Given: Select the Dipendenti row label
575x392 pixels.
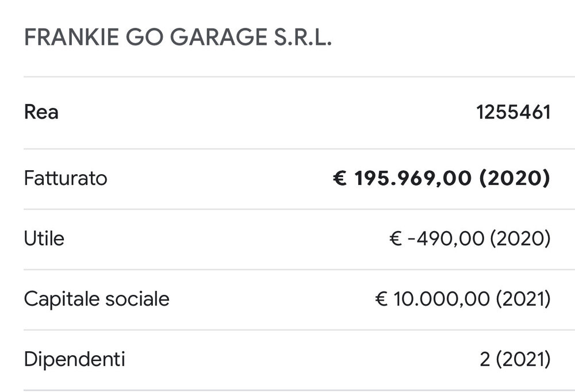Looking at the screenshot, I should (74, 360).
